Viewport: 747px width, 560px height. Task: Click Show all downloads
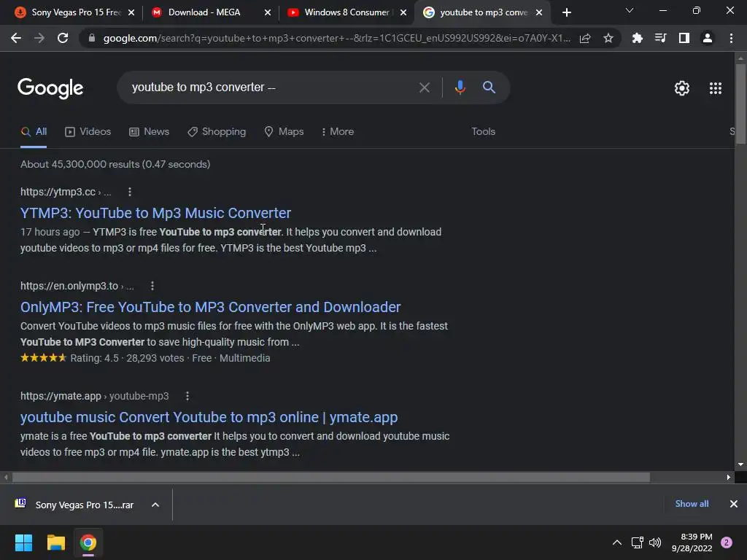[692, 504]
